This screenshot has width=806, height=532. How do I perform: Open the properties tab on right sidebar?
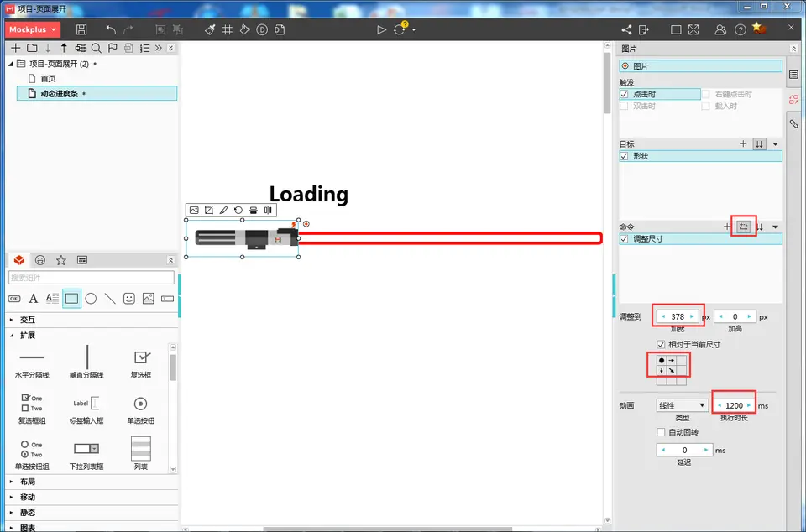(793, 75)
